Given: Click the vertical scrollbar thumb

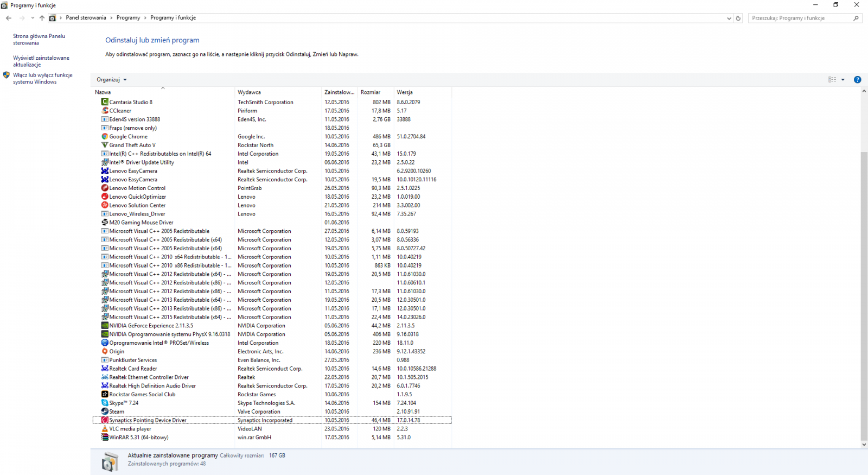Looking at the screenshot, I should click(x=864, y=296).
